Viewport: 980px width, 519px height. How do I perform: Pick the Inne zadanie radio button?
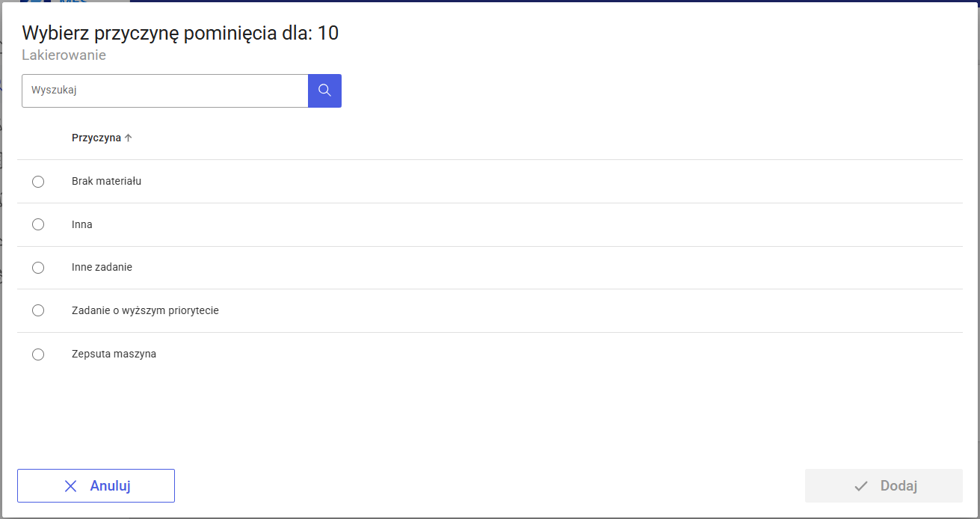pos(38,268)
